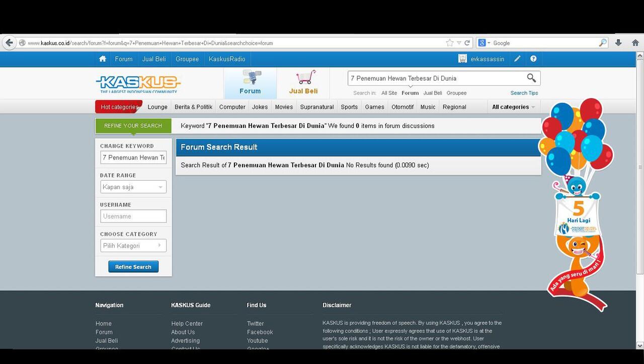
Task: Click the Refine Search button
Action: point(133,267)
